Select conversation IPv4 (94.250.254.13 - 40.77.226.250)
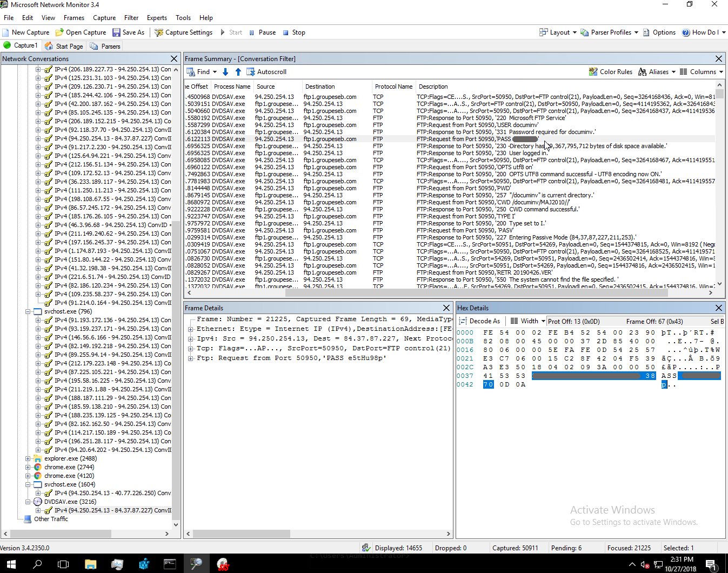 112,493
